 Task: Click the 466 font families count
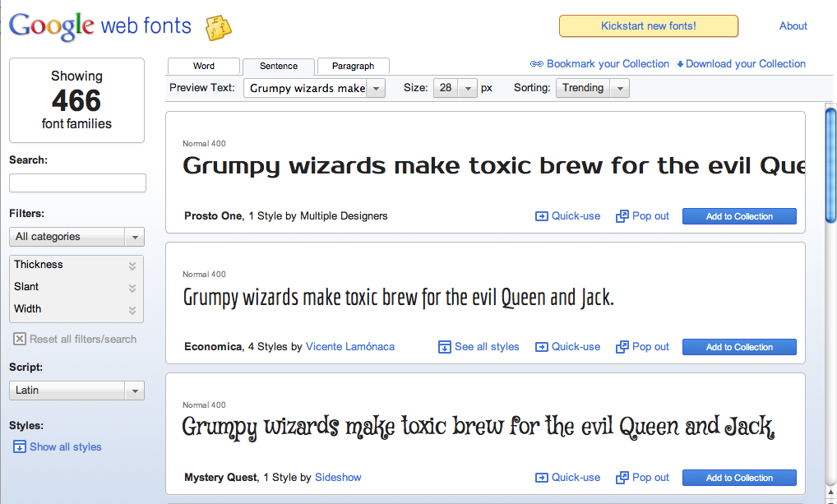pyautogui.click(x=76, y=100)
